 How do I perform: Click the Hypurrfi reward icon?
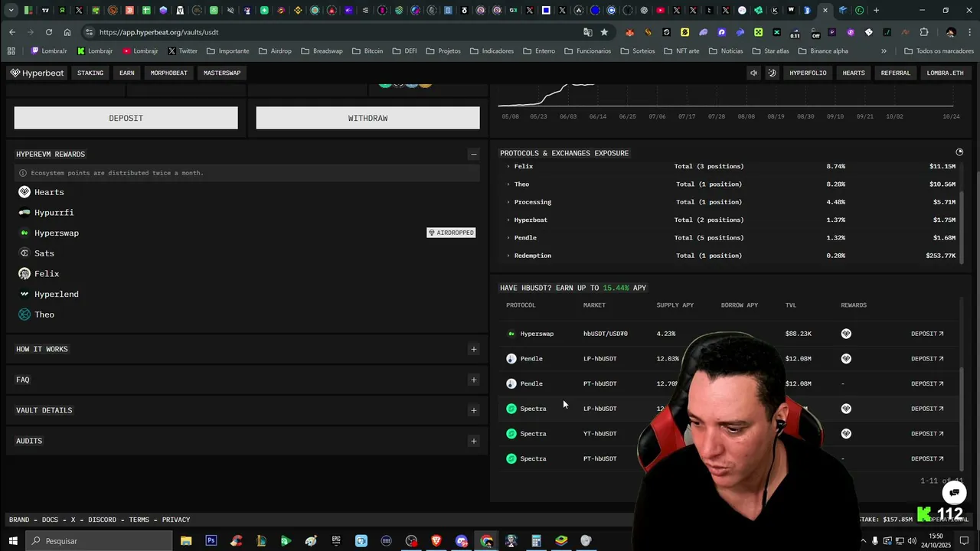24,212
